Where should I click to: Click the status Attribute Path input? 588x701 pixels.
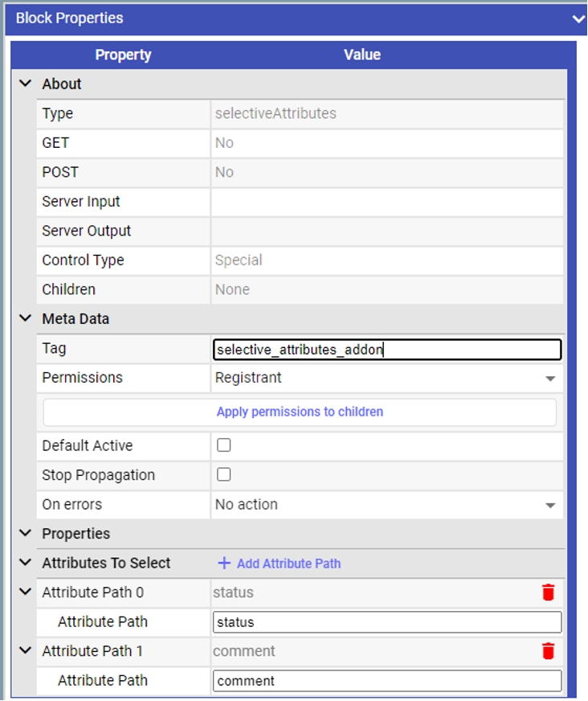[387, 622]
